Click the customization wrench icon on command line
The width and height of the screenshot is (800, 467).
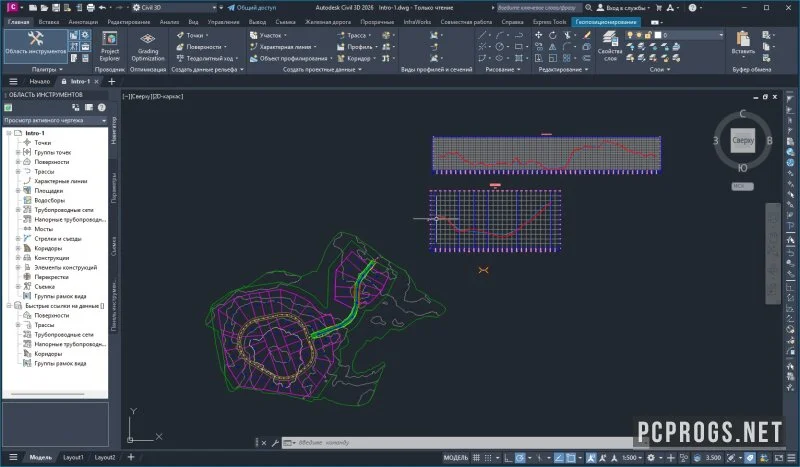tap(274, 443)
